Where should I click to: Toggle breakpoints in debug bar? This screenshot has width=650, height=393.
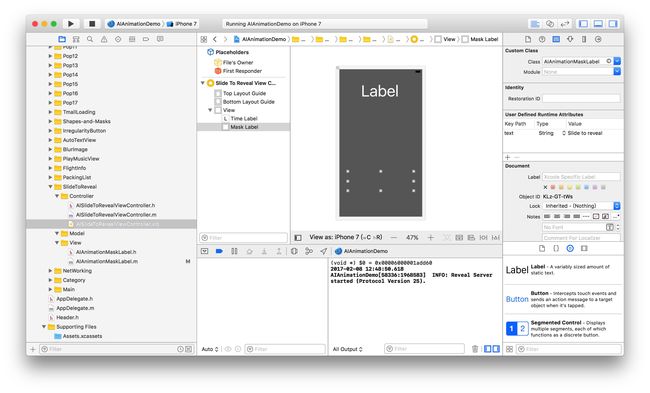pos(219,251)
